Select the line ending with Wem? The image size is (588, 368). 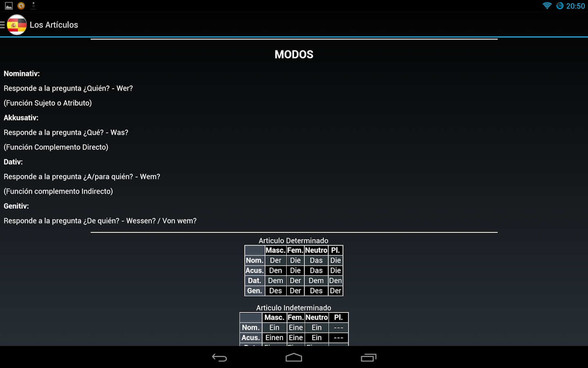(x=82, y=177)
